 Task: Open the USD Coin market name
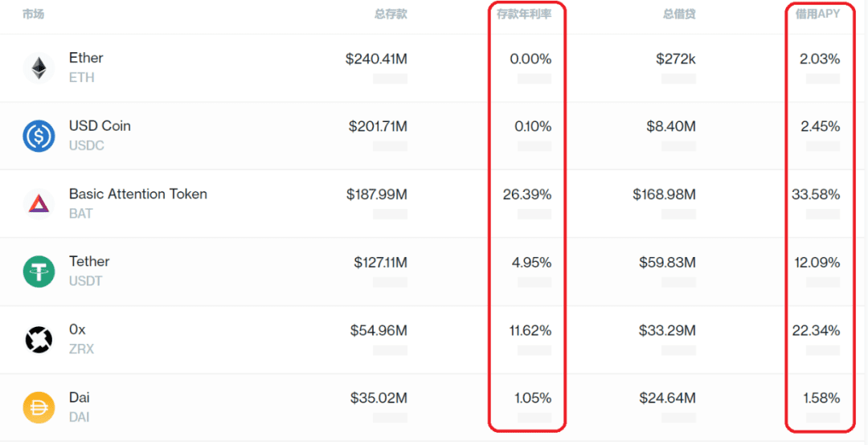[100, 125]
